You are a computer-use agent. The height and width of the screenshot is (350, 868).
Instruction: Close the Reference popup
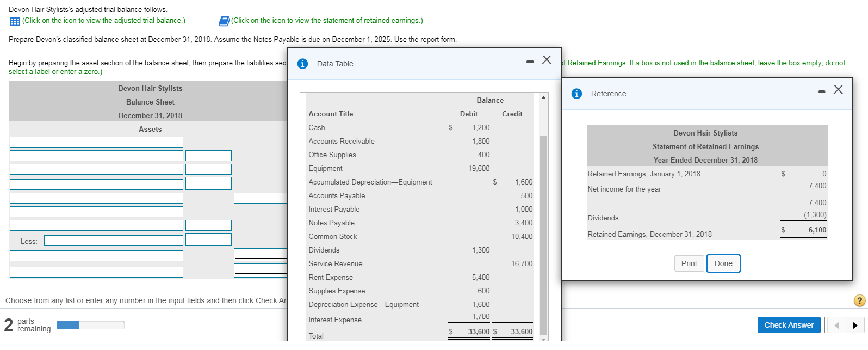click(x=838, y=89)
